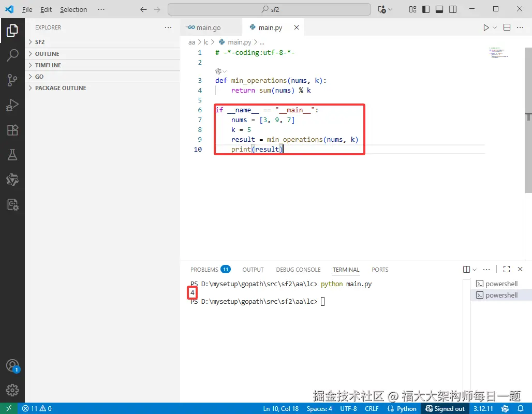Switch to the PORTS panel tab
532x414 pixels.
pos(380,270)
